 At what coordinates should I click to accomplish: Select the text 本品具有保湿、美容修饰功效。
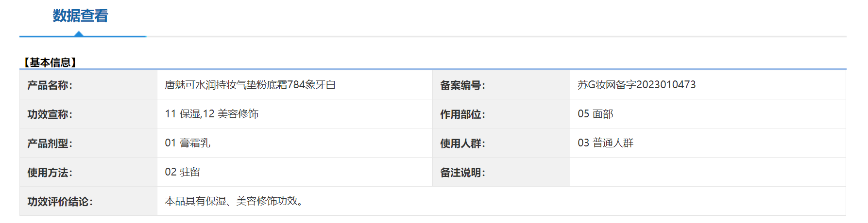(236, 201)
